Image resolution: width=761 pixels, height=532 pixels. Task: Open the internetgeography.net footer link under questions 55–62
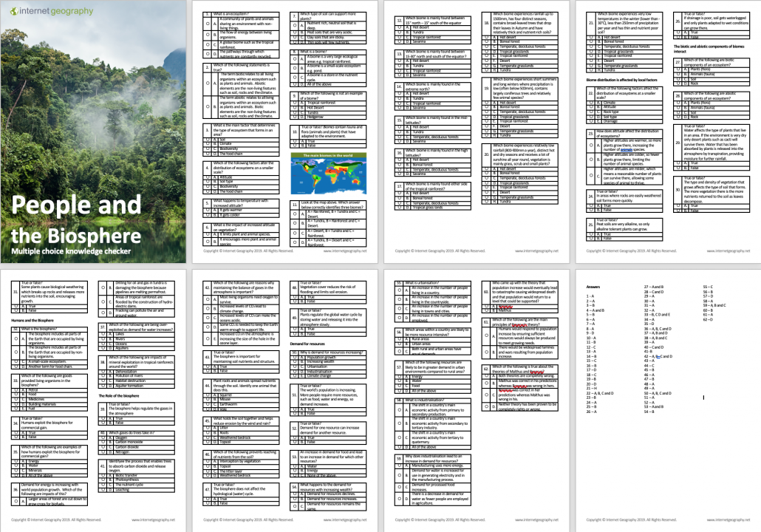coord(536,520)
